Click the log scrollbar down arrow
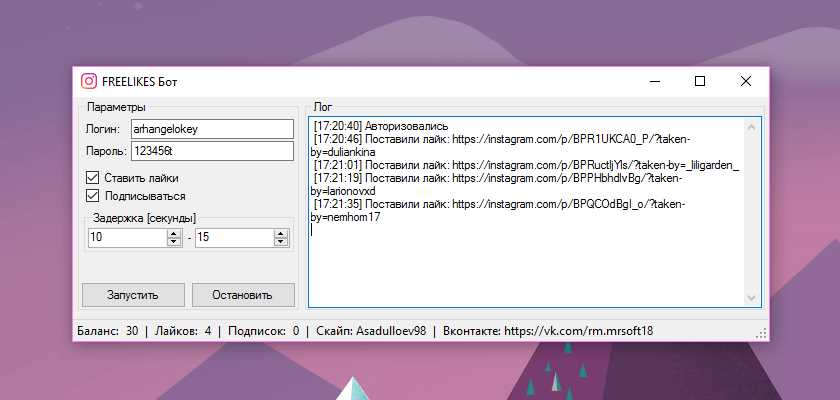 coord(751,298)
